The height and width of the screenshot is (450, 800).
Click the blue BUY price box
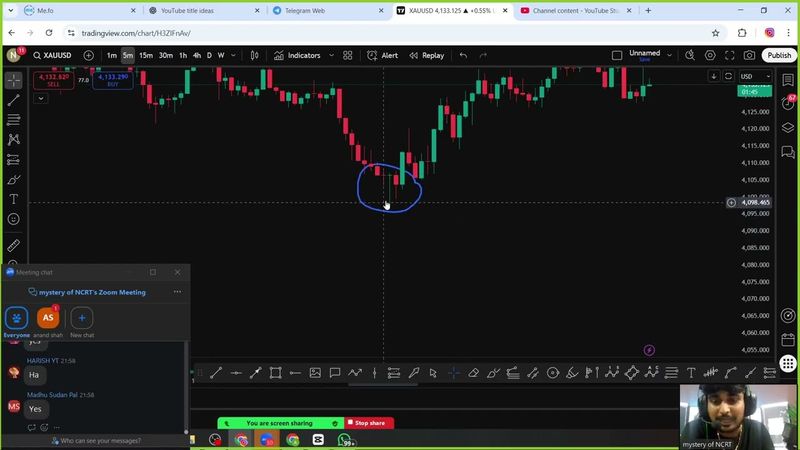[112, 79]
